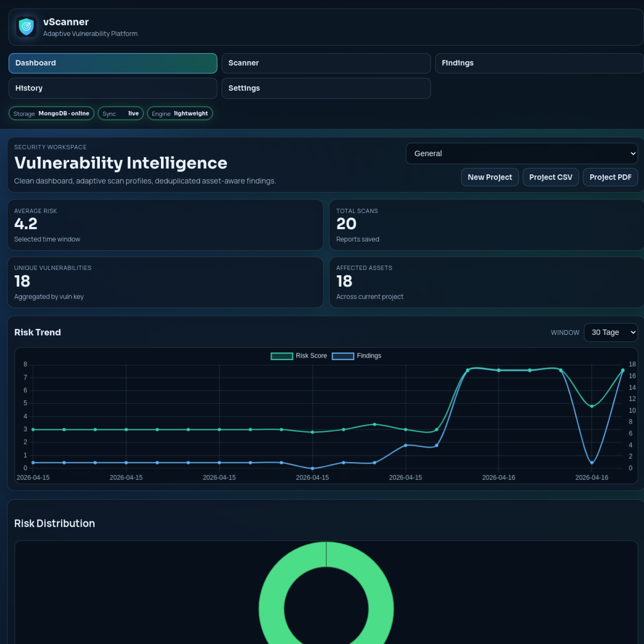
Task: Hide the Findings series via its legend swatch
Action: (x=342, y=356)
